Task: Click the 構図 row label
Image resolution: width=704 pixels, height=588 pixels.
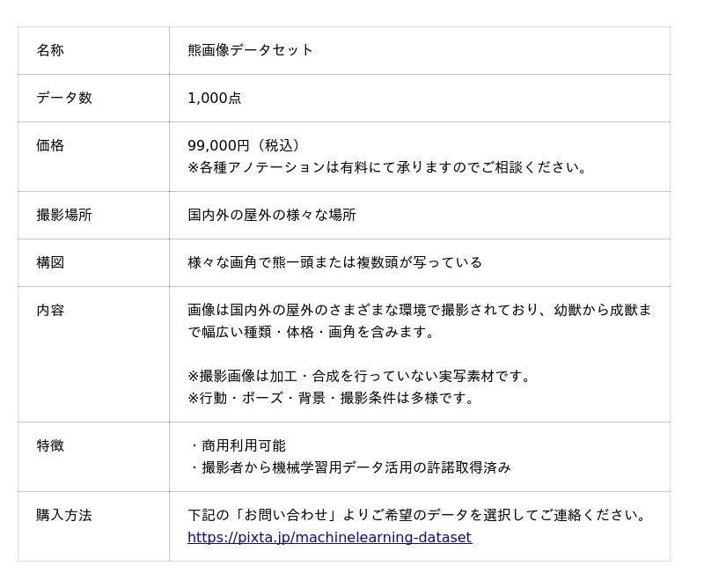Action: click(x=50, y=262)
